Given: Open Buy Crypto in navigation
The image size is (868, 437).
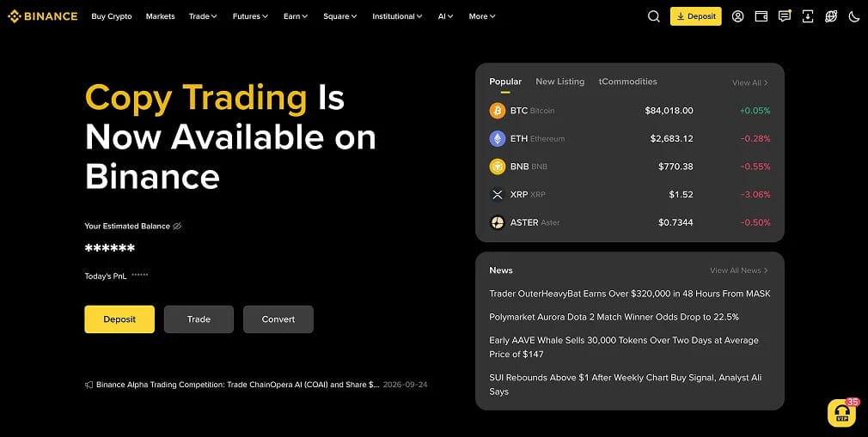Looking at the screenshot, I should point(111,16).
